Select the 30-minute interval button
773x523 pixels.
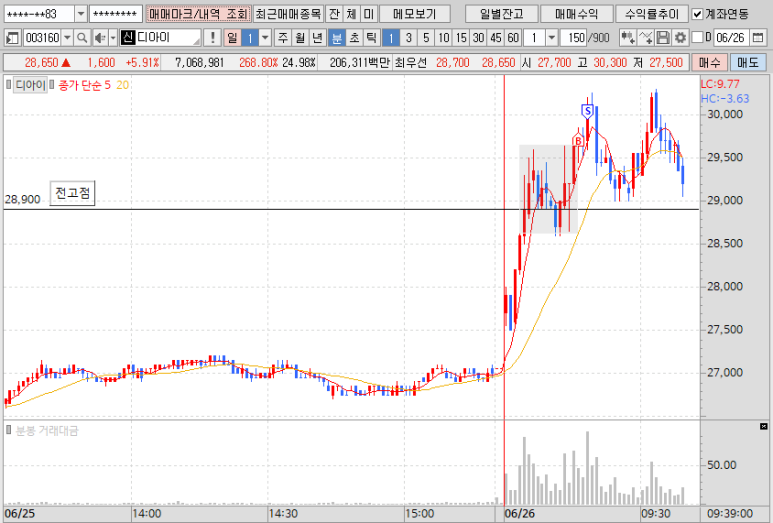(x=478, y=38)
